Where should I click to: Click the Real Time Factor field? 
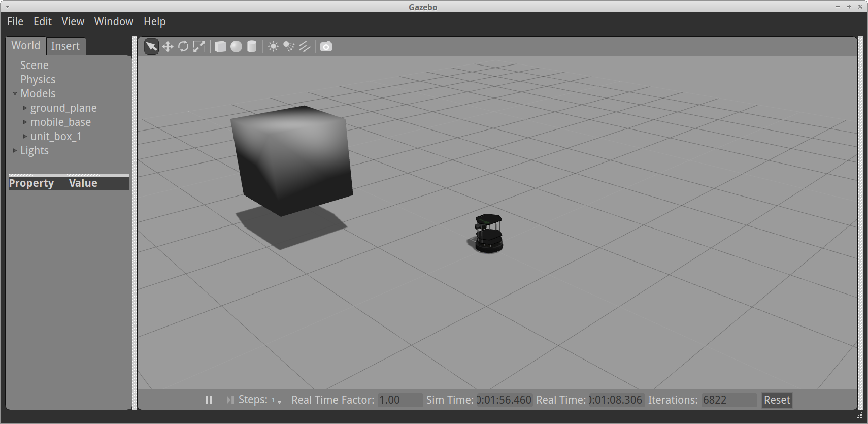click(400, 400)
